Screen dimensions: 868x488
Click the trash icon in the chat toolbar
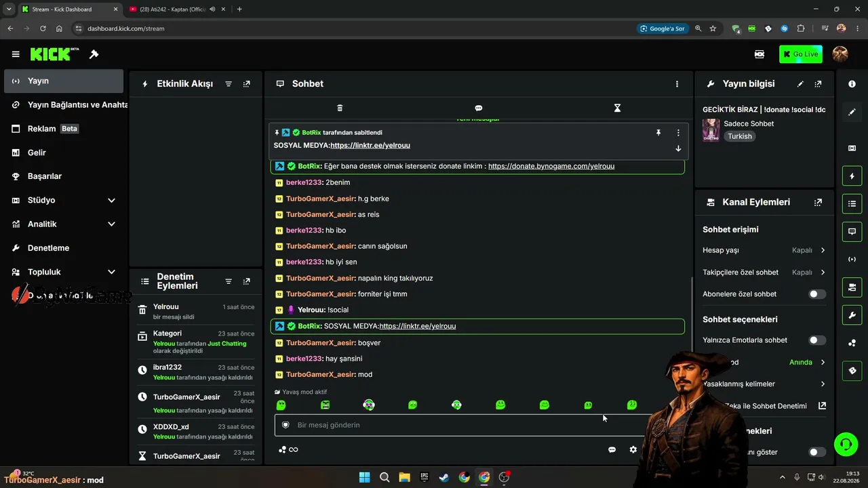(x=340, y=108)
